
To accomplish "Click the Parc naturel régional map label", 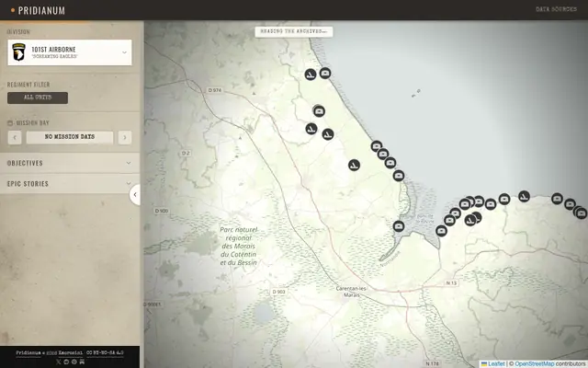I will pyautogui.click(x=239, y=246).
